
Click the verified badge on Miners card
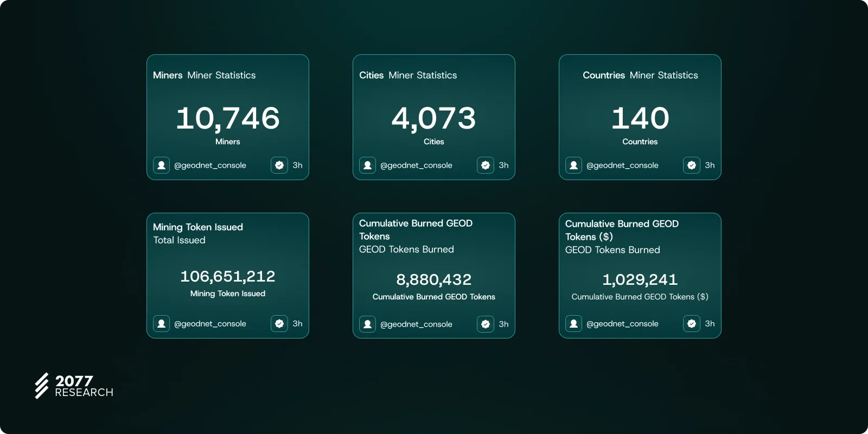tap(279, 165)
